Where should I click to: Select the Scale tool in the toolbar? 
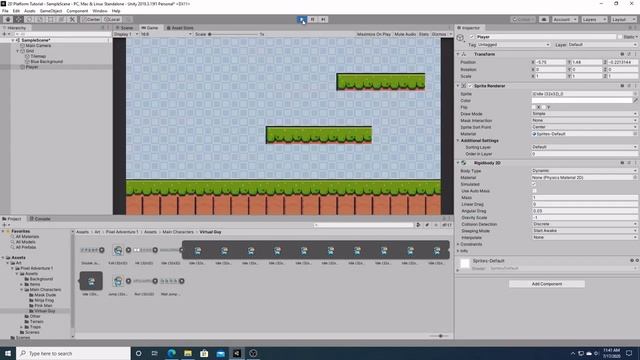point(40,19)
